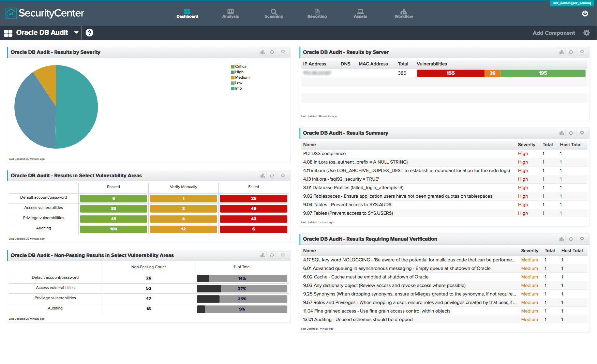Click the Critical legend swatch
This screenshot has height=364, width=597.
233,67
